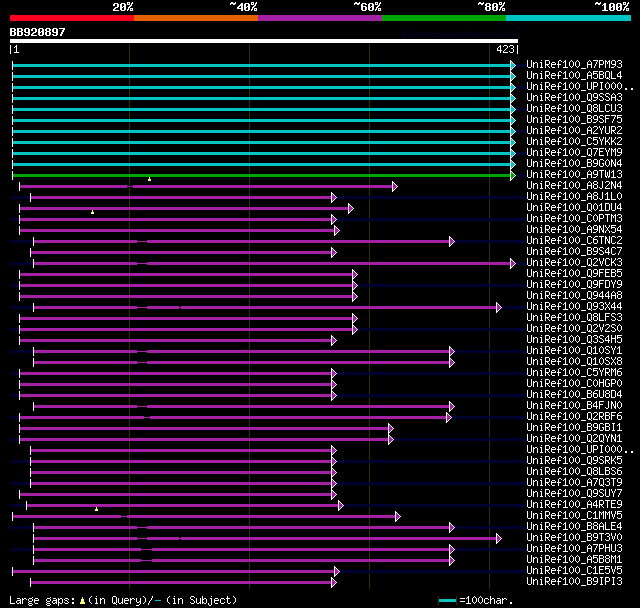Select the UniRef100_Q9SRK5 label
Screen dimensions: 640x608
pos(574,461)
